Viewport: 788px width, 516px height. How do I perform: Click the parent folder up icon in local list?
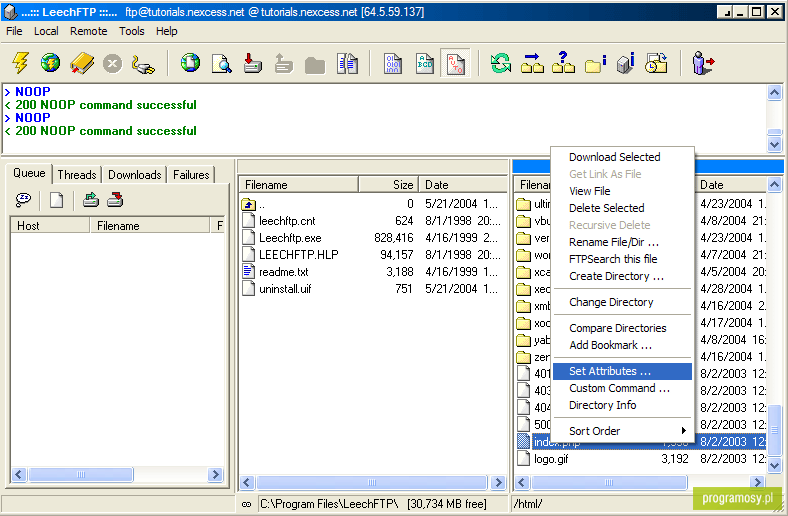coord(248,204)
